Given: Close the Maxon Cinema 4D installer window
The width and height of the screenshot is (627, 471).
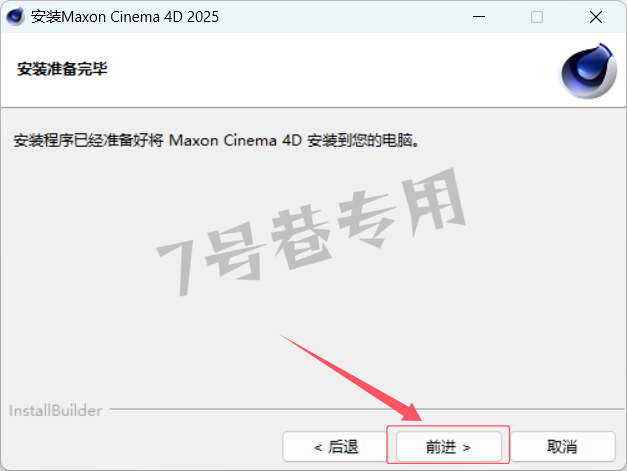Looking at the screenshot, I should point(596,17).
